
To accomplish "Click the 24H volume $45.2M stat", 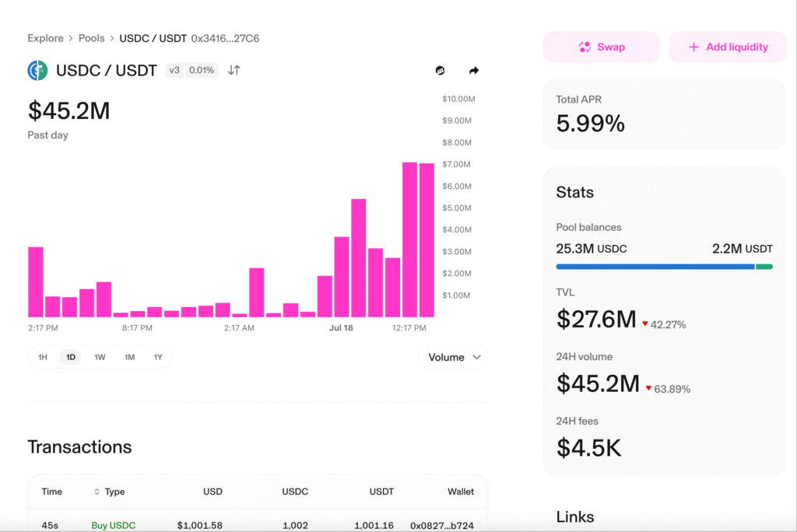I will click(x=598, y=383).
